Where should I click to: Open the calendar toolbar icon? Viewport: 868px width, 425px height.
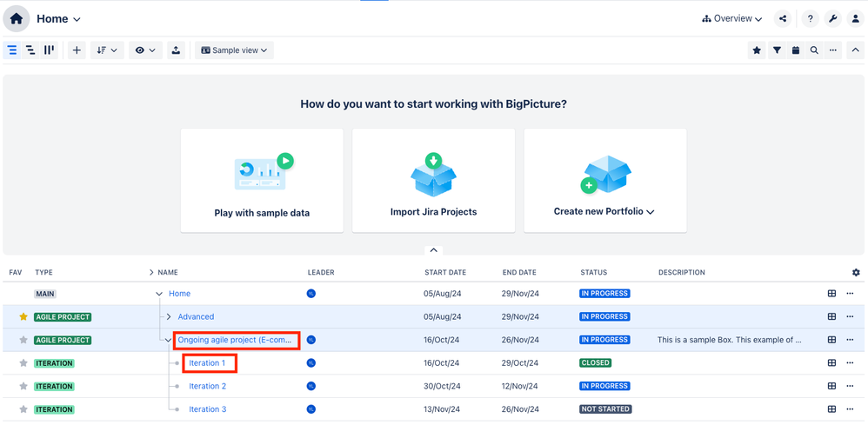pyautogui.click(x=796, y=50)
